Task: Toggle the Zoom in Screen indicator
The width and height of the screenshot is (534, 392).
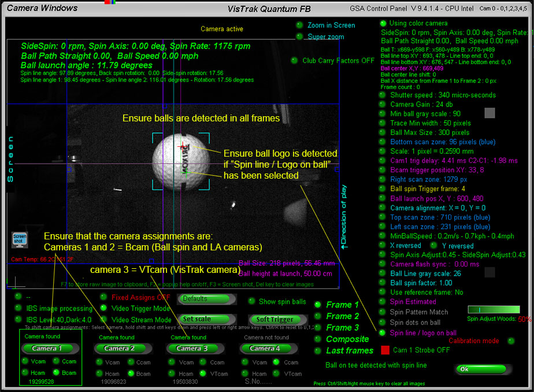Action: tap(299, 25)
